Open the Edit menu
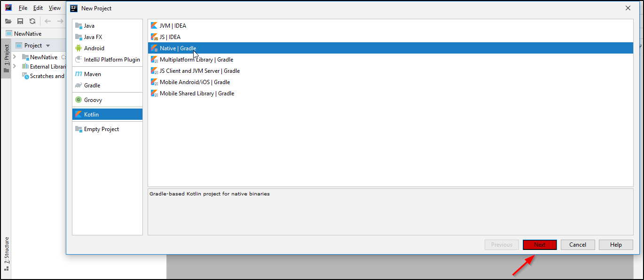 pos(38,8)
